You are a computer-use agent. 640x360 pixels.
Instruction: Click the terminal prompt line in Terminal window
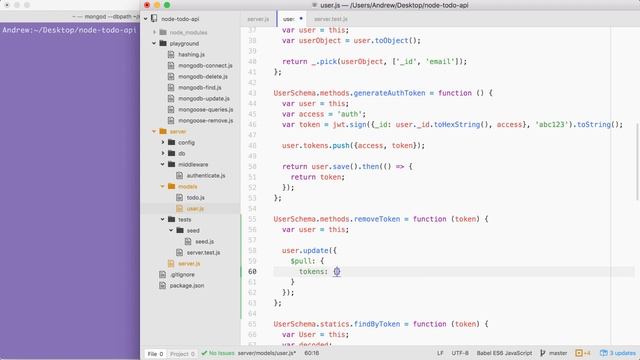tap(69, 30)
